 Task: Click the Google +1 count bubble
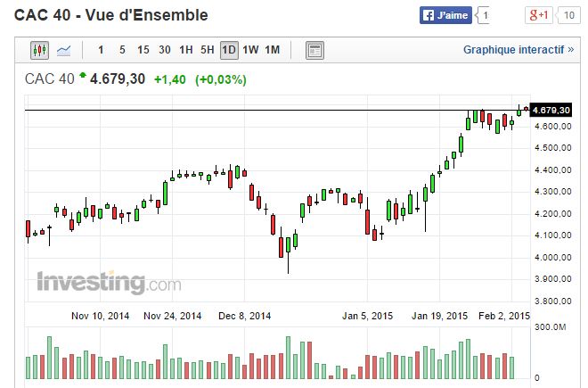568,15
